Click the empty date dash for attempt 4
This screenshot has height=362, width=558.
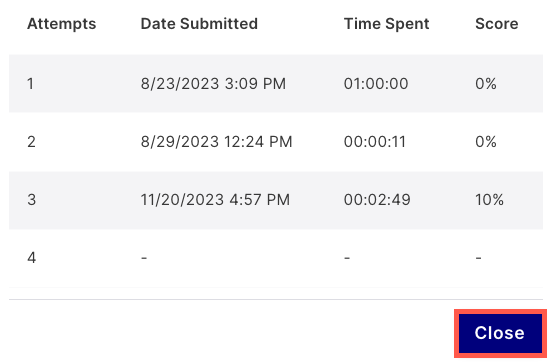tap(144, 258)
